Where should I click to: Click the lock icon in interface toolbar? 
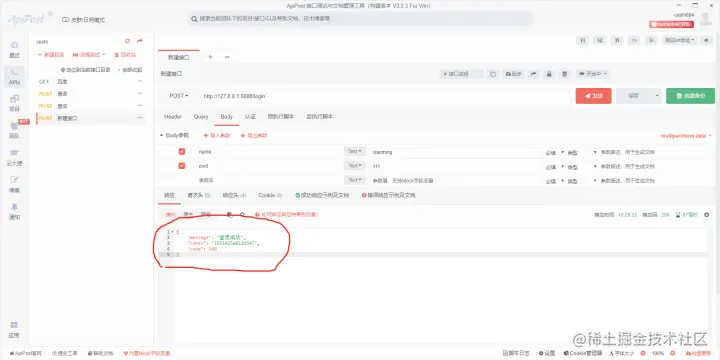549,74
